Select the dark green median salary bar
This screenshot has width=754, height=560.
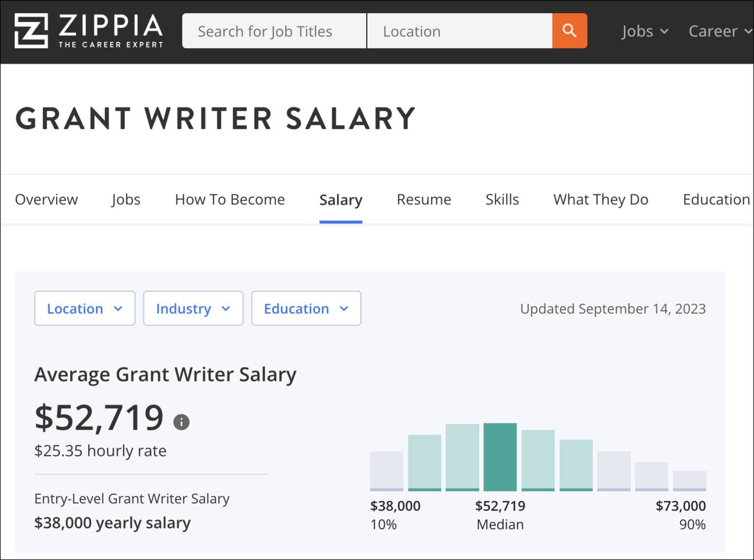(x=499, y=456)
